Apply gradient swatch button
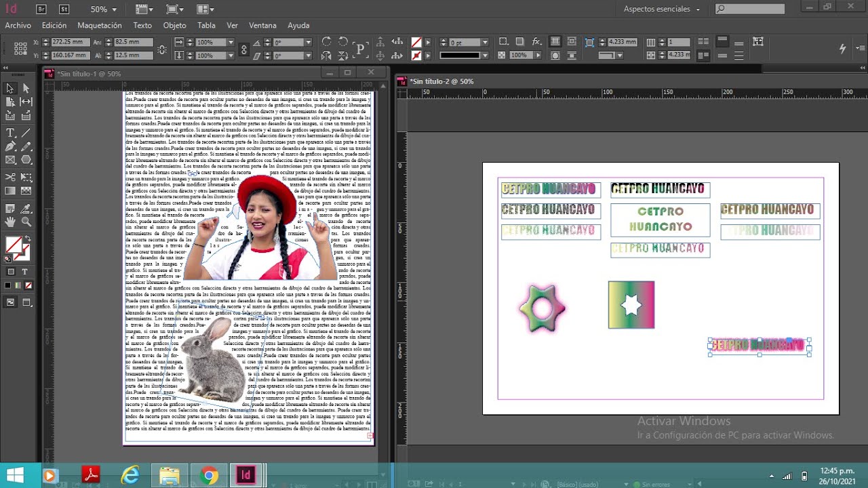The height and width of the screenshot is (488, 868). click(18, 286)
